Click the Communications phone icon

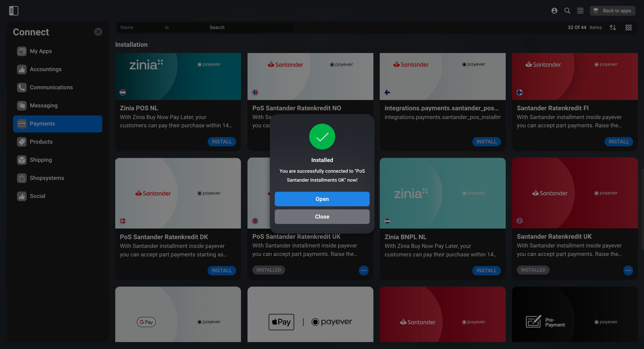tap(22, 87)
